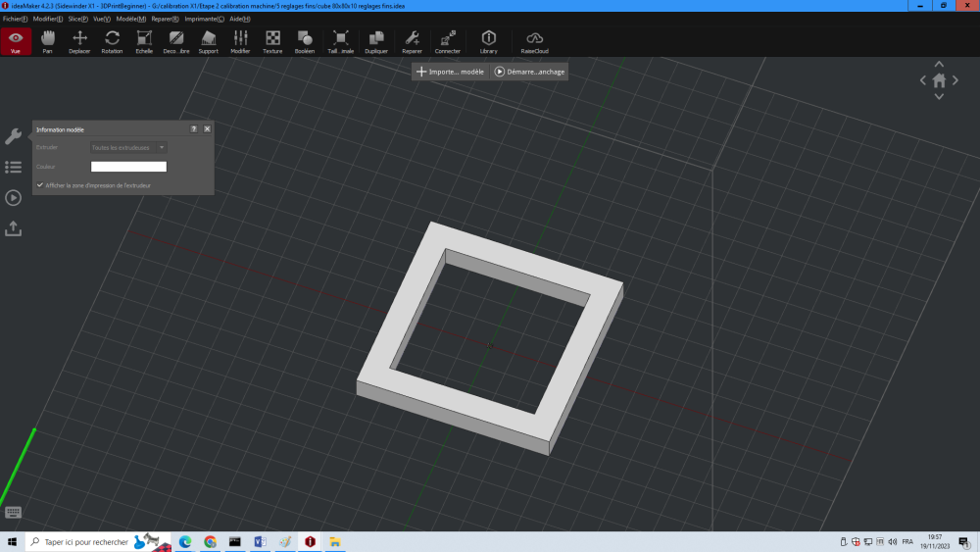Click the on-screen keyboard icon
Viewport: 980px width, 552px height.
point(13,512)
